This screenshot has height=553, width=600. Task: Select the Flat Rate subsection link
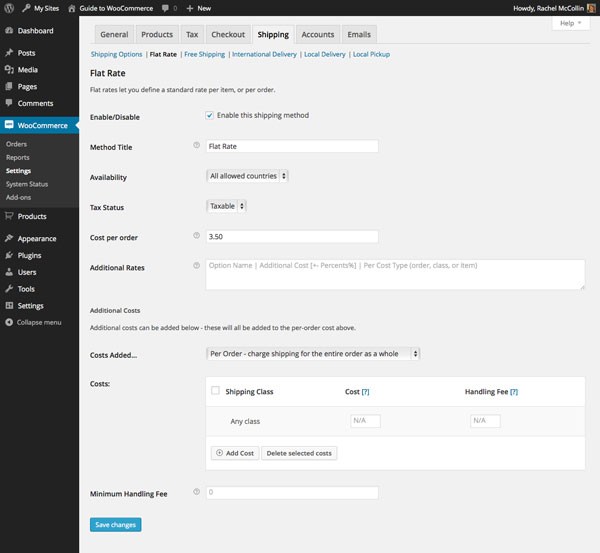pos(163,54)
